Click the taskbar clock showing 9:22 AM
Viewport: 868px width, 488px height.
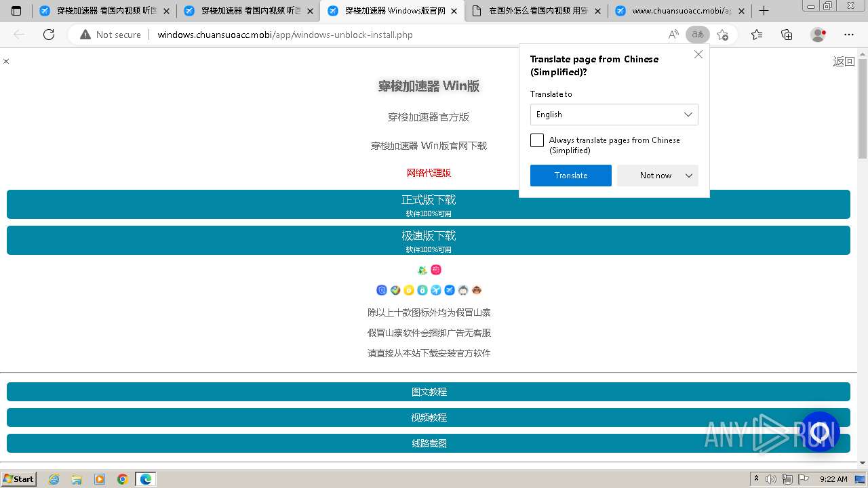click(833, 479)
